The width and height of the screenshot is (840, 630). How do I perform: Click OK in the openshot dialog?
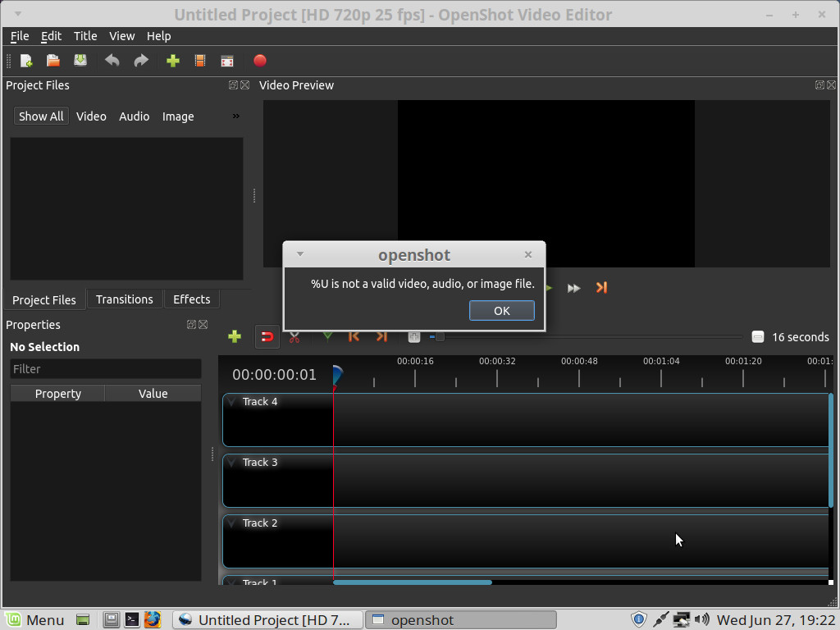coord(501,311)
